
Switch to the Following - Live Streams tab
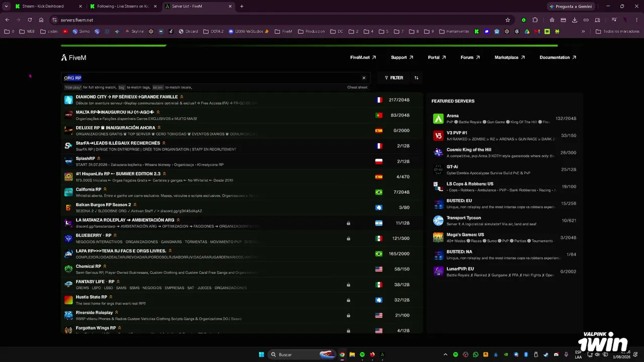coord(123,7)
